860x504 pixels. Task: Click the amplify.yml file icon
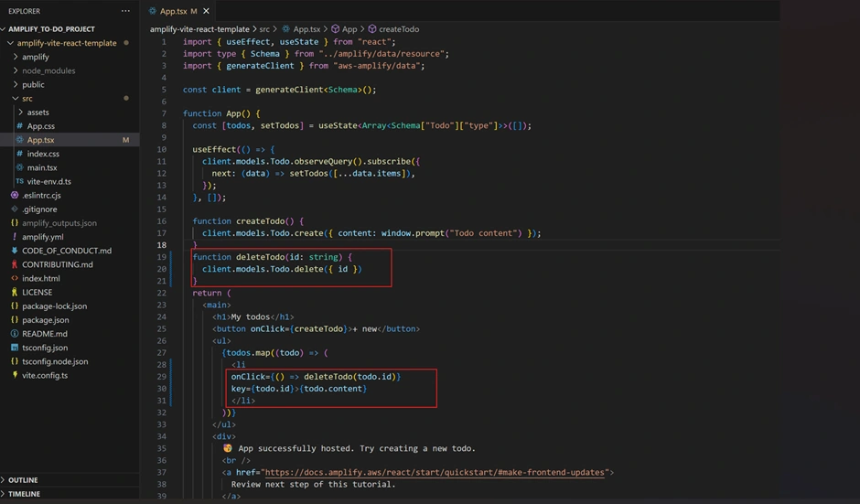15,237
